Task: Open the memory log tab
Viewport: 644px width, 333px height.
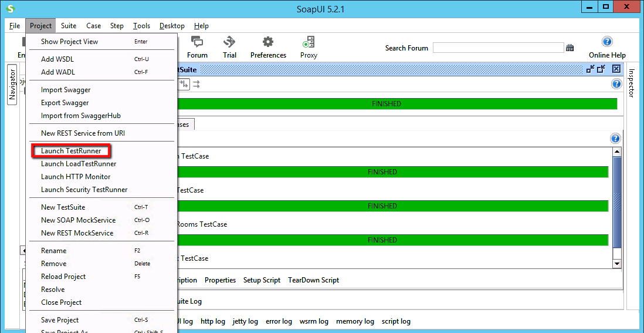Action: (355, 321)
